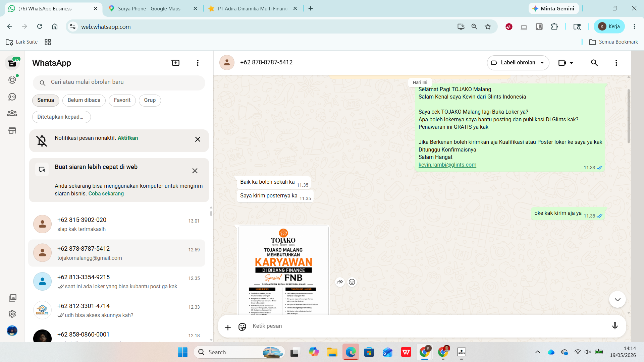Bookmark this page with the star icon

[x=488, y=26]
